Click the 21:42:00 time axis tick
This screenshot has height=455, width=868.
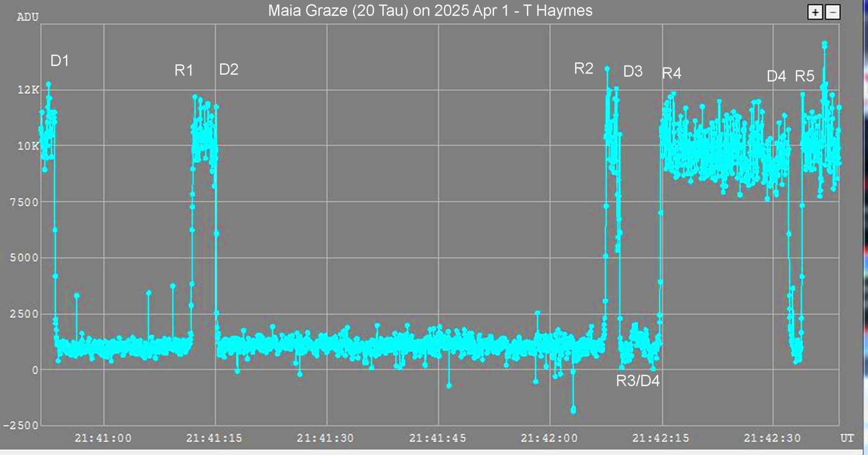[x=549, y=438]
